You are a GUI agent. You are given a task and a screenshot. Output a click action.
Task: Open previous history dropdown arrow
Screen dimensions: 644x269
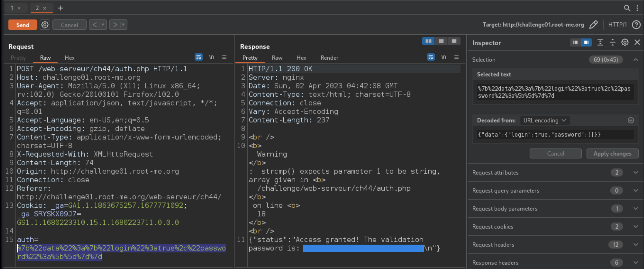coord(103,25)
